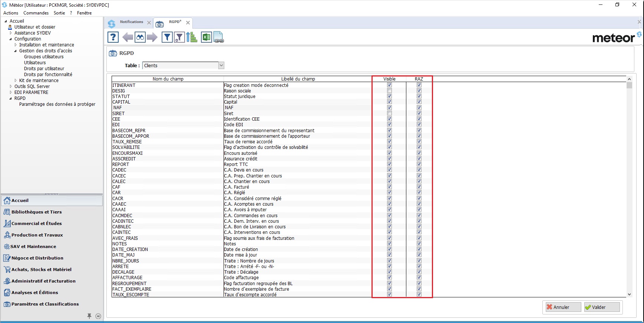Click the help question mark icon
The image size is (644, 323).
pyautogui.click(x=113, y=37)
